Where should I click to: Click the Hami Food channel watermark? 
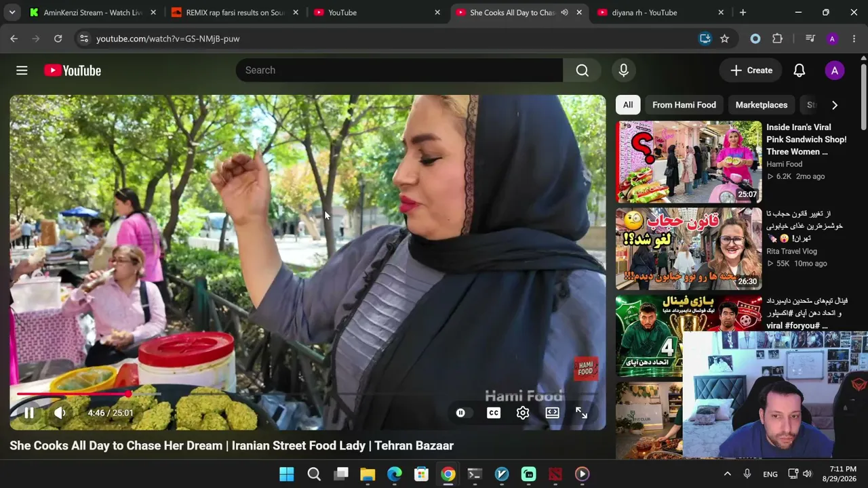[586, 368]
